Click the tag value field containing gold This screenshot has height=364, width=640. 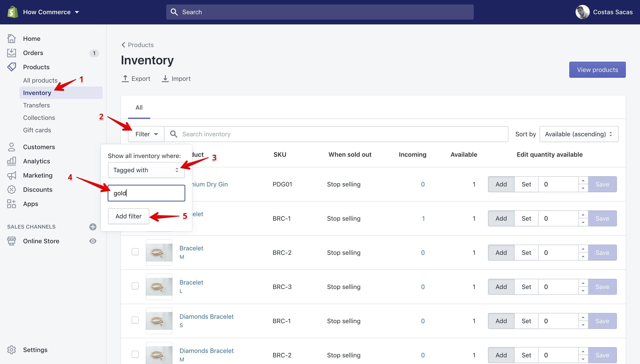pyautogui.click(x=146, y=193)
